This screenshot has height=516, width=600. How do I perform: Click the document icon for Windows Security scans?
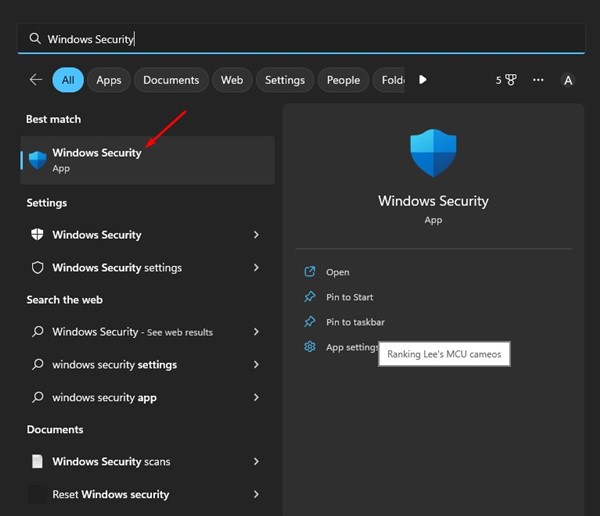click(x=38, y=461)
